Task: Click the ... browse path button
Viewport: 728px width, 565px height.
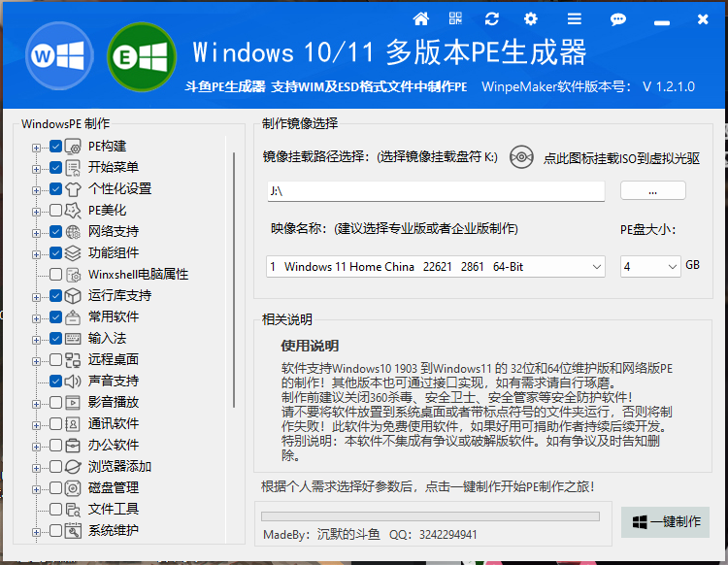Action: click(653, 191)
